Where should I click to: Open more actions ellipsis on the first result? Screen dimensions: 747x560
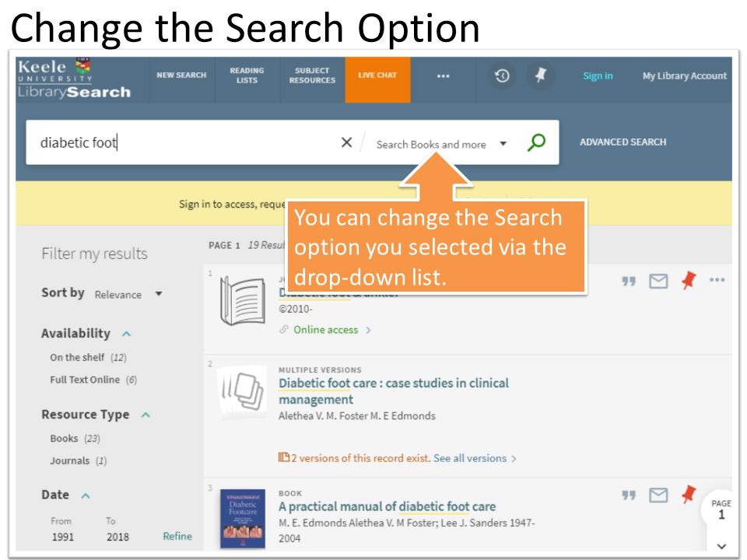click(717, 281)
